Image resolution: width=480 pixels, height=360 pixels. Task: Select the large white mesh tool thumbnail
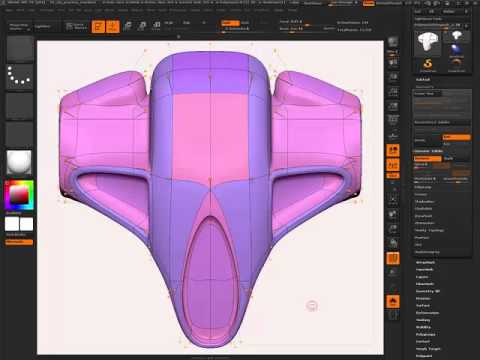pos(428,43)
